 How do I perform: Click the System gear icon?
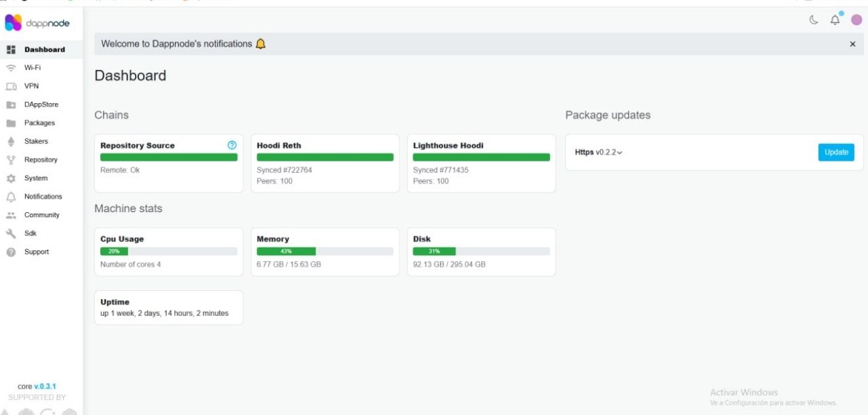coord(11,178)
